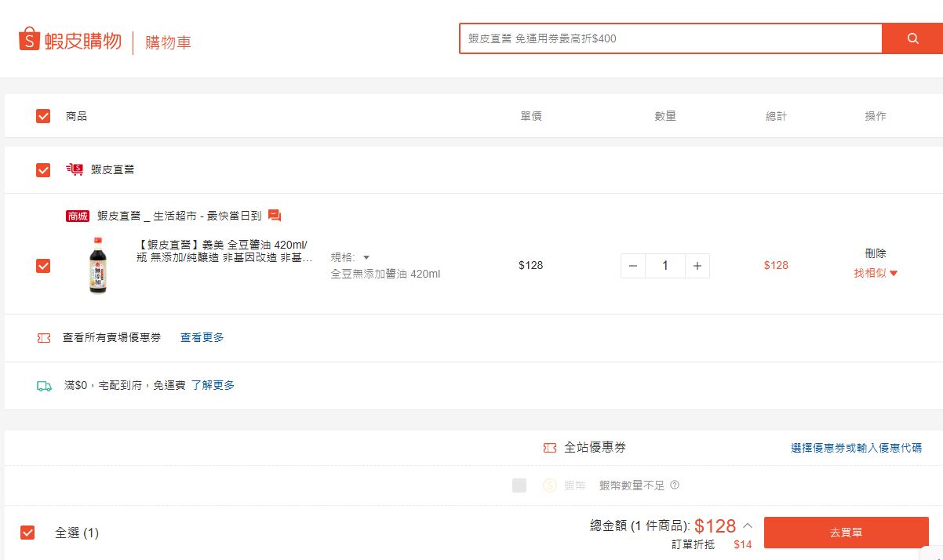This screenshot has height=560, width=943.
Task: Click the help icon next to 蝦幣數量不足
Action: tap(675, 485)
